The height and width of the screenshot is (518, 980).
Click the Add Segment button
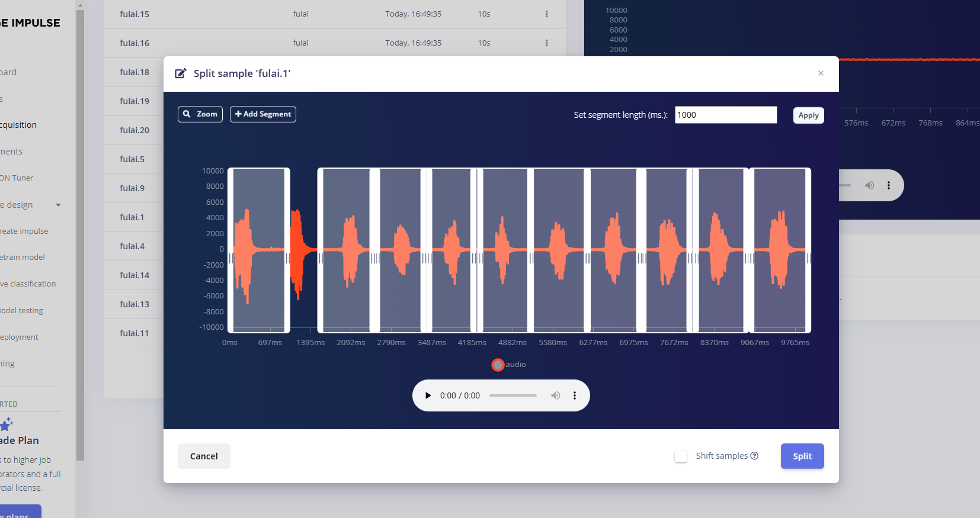tap(263, 114)
